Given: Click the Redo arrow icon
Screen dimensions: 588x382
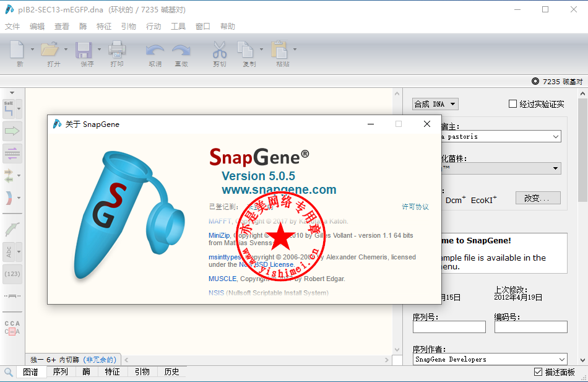Looking at the screenshot, I should (181, 50).
